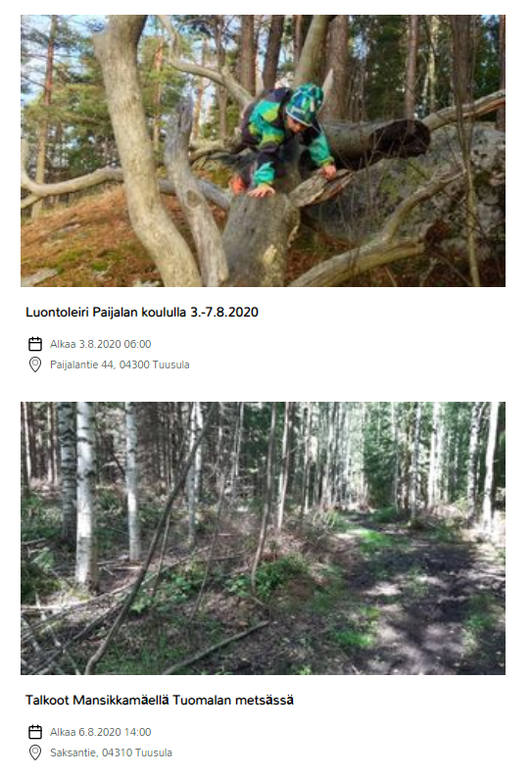Click the white birch trunk in forest photo
This screenshot has height=776, width=532.
tap(86, 495)
